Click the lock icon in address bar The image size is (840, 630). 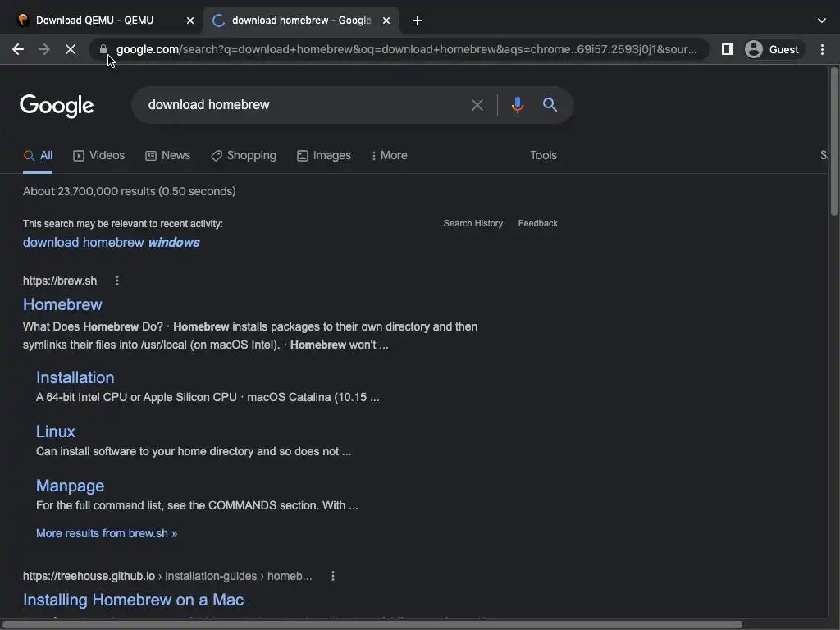click(103, 49)
